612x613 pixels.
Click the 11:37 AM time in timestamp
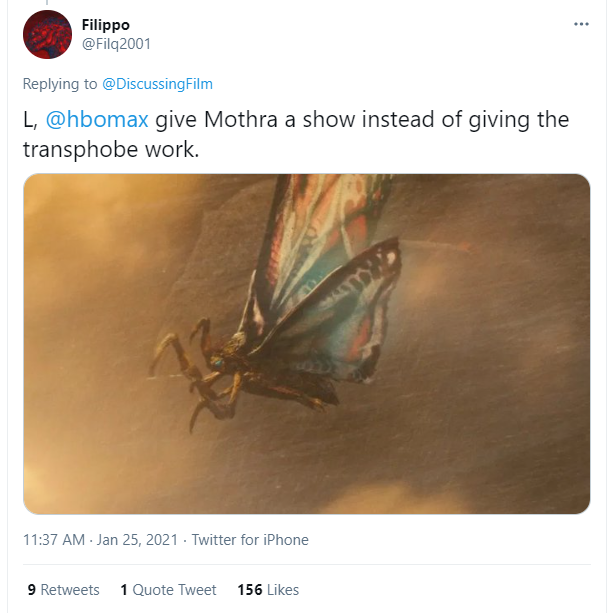click(54, 540)
